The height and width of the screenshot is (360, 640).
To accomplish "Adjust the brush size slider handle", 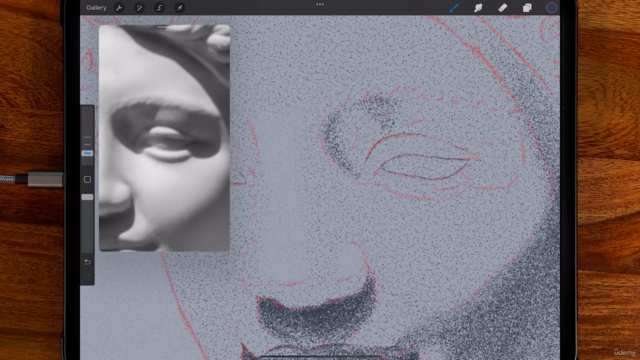I will point(87,153).
